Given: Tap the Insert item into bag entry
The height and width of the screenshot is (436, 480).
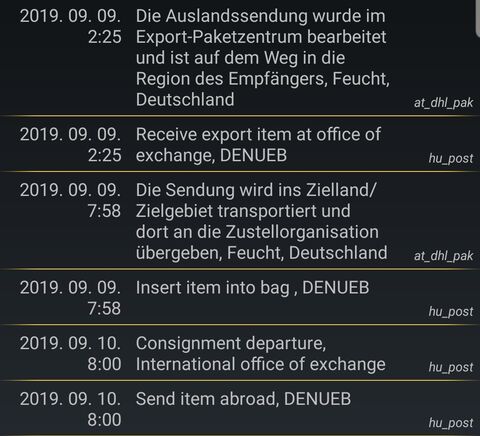Looking at the screenshot, I should (x=240, y=297).
